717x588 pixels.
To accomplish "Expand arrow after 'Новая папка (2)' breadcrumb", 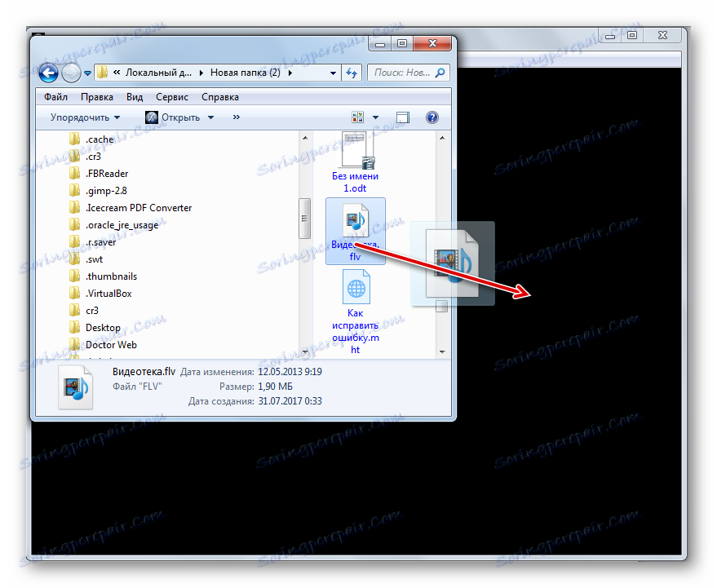I will [290, 73].
